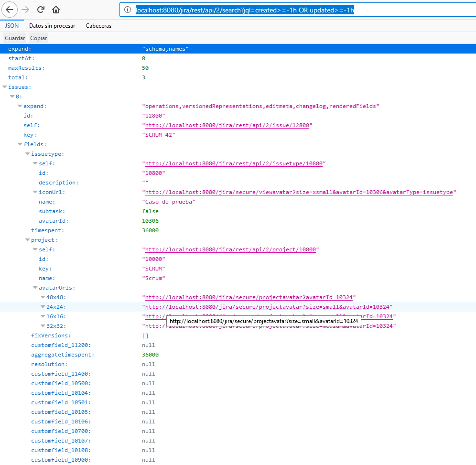
Task: Open the "Cabeceras" tab
Action: click(x=98, y=26)
